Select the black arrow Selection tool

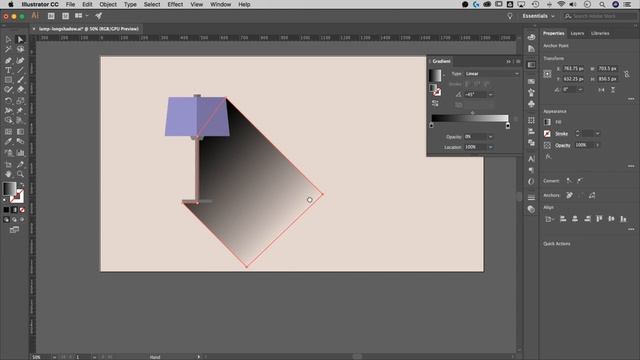[x=8, y=39]
